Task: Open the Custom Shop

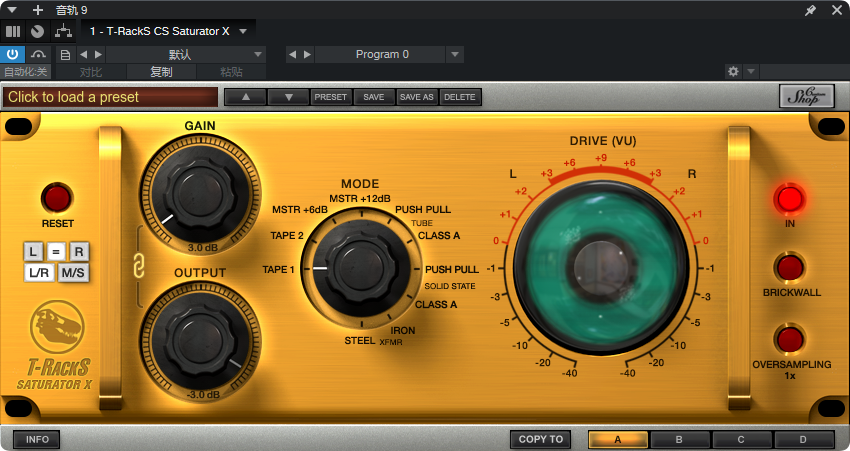Action: point(807,96)
